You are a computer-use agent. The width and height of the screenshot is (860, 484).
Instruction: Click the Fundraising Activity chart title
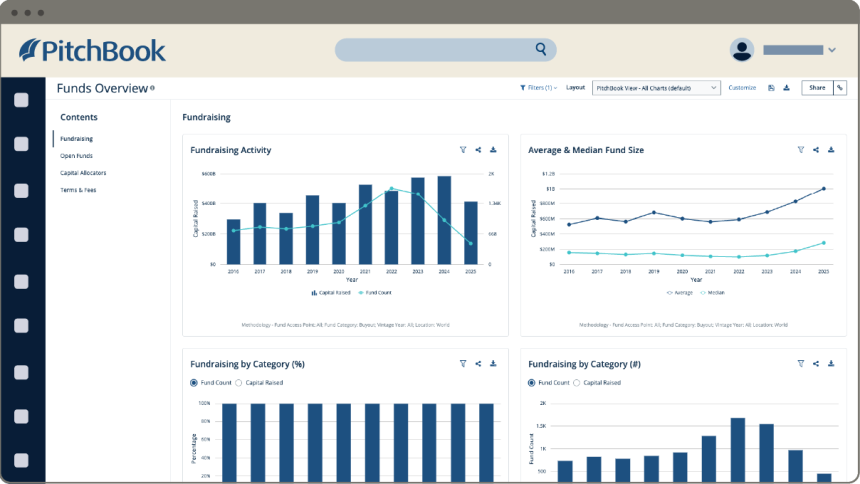[230, 150]
